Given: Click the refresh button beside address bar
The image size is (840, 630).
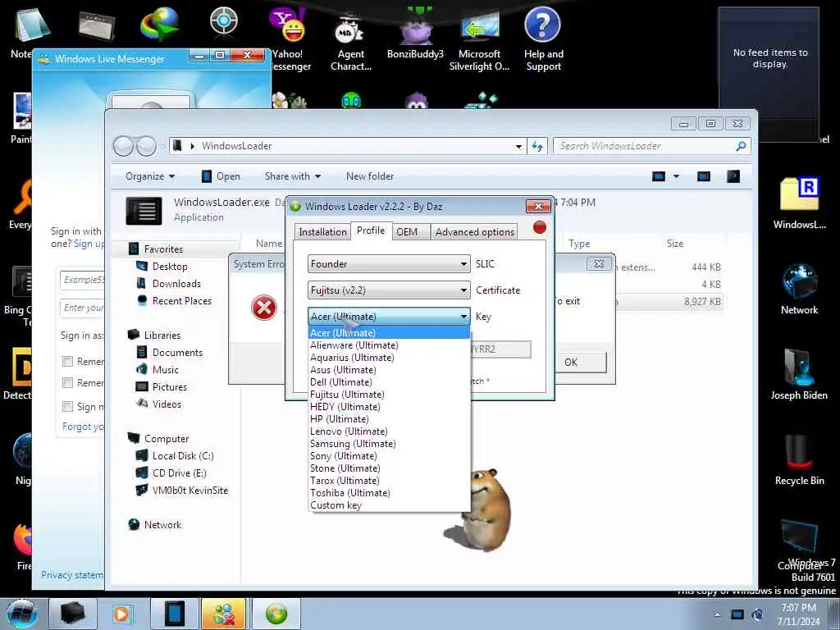Looking at the screenshot, I should coord(537,146).
